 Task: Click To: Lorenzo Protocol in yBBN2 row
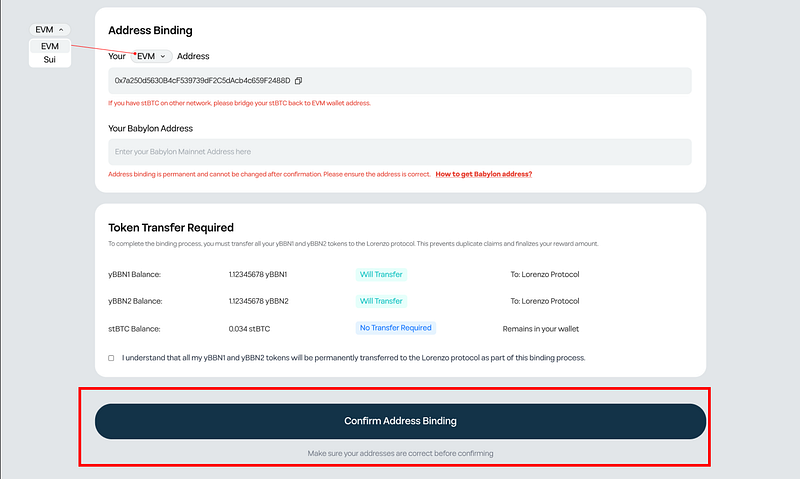click(544, 301)
